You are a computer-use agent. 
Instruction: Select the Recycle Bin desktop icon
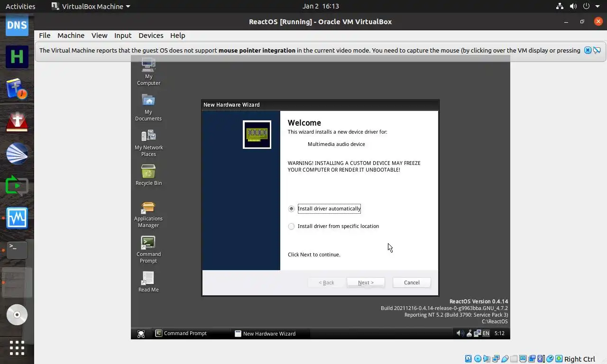[x=148, y=175]
